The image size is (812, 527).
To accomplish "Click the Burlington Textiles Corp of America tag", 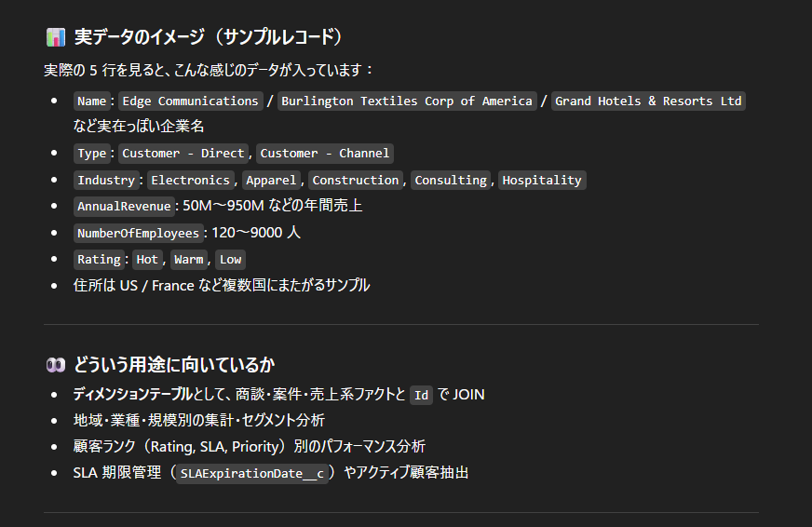I will coord(407,101).
